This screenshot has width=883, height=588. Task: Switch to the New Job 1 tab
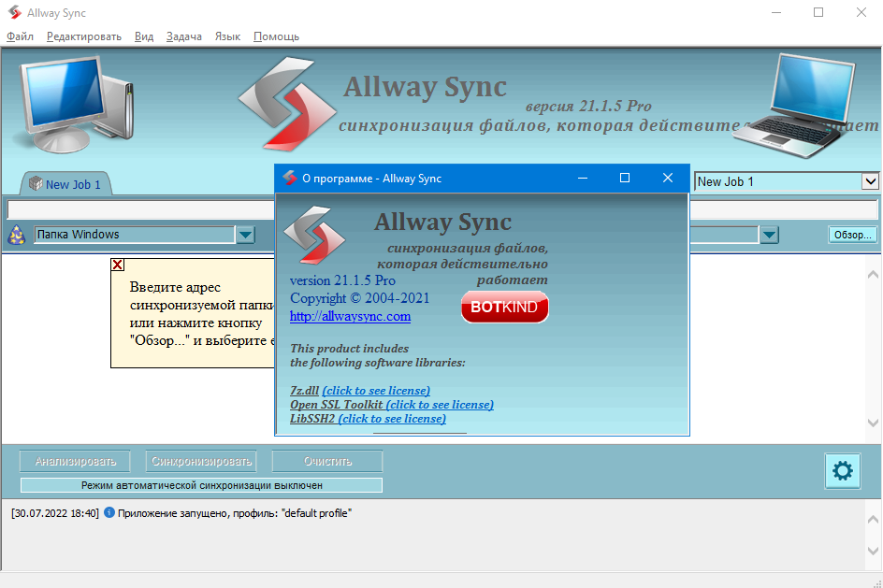(65, 184)
